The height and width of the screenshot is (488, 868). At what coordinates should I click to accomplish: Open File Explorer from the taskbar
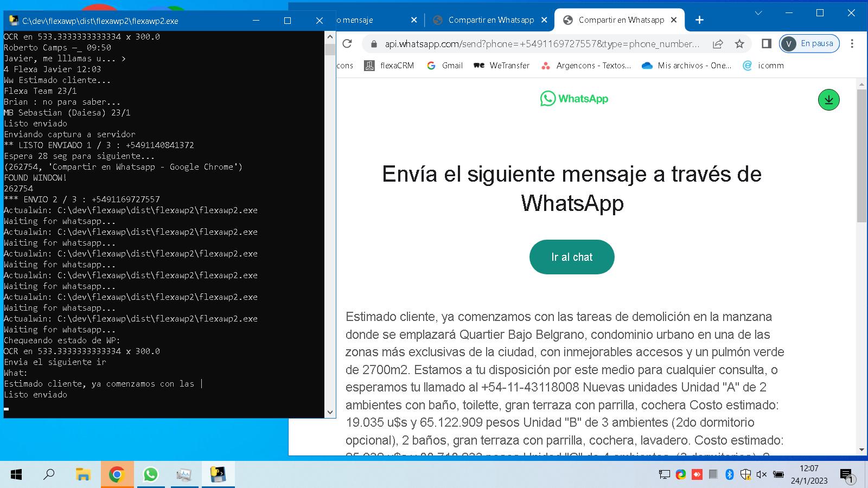(82, 474)
